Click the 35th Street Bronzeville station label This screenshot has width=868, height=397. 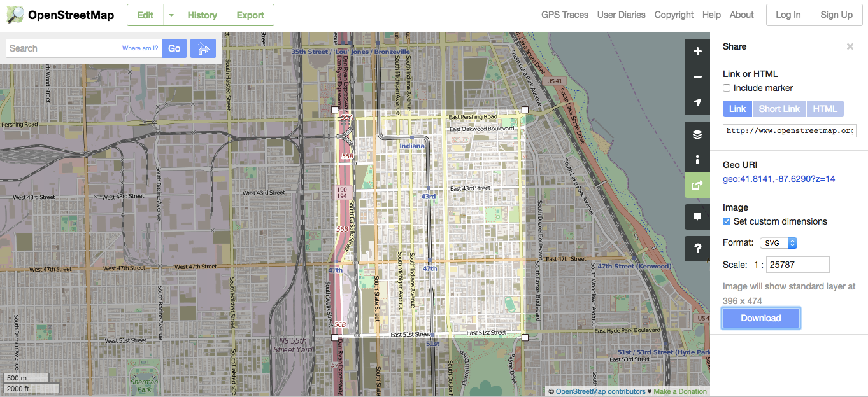[351, 52]
